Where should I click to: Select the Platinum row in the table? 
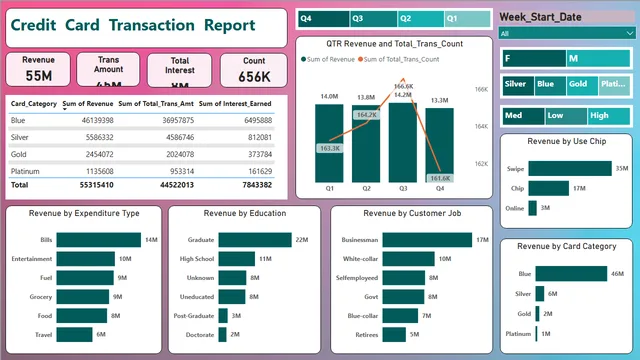click(x=141, y=171)
